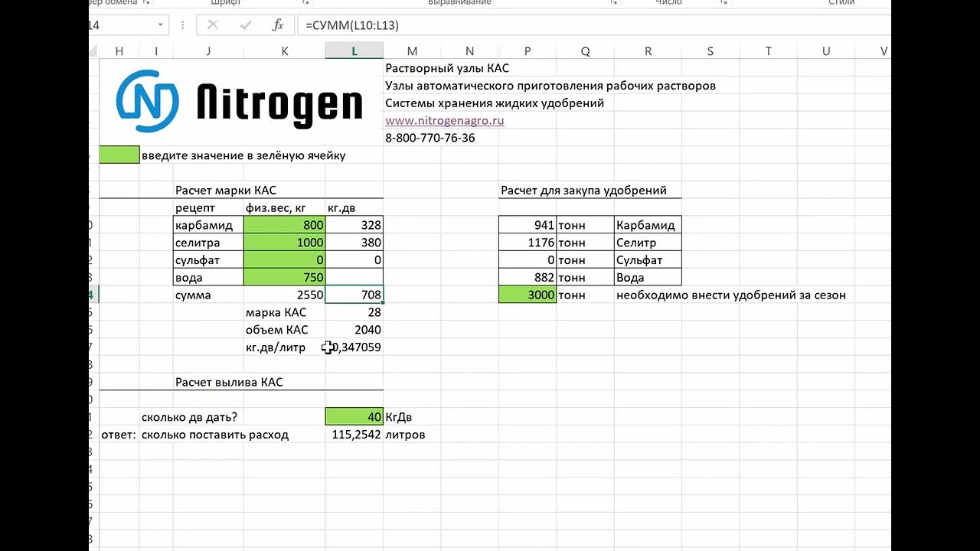Select column R header
This screenshot has width=980, height=551.
pos(648,51)
